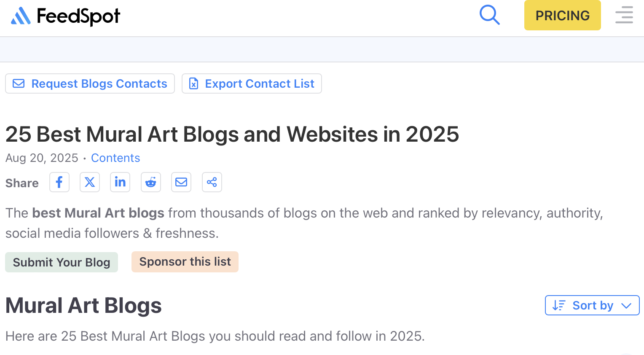
Task: Expand the Sort by dropdown
Action: 592,305
